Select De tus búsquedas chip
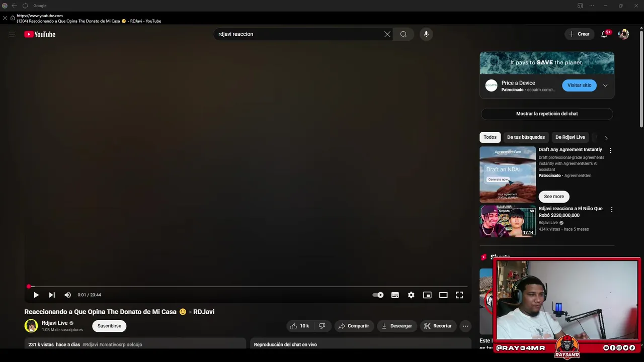The image size is (644, 362). pyautogui.click(x=526, y=137)
